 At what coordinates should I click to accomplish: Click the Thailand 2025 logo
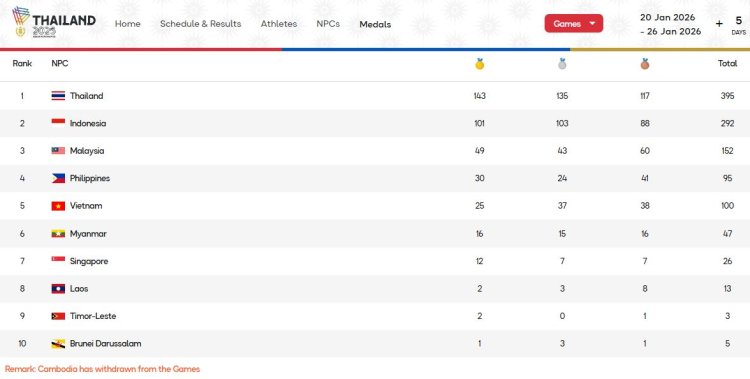[x=54, y=22]
